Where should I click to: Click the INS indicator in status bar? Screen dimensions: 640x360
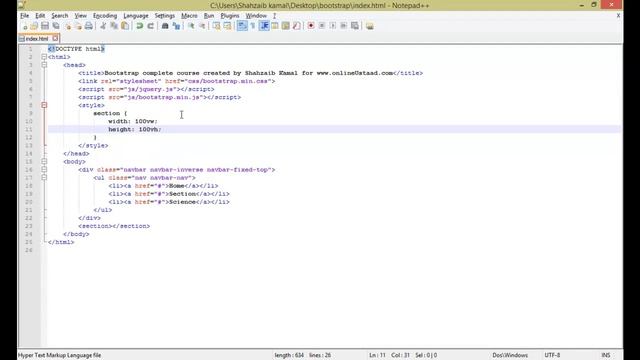click(606, 356)
